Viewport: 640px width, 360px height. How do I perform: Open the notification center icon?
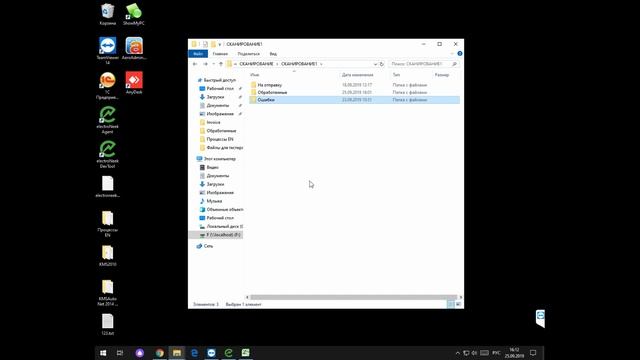533,353
